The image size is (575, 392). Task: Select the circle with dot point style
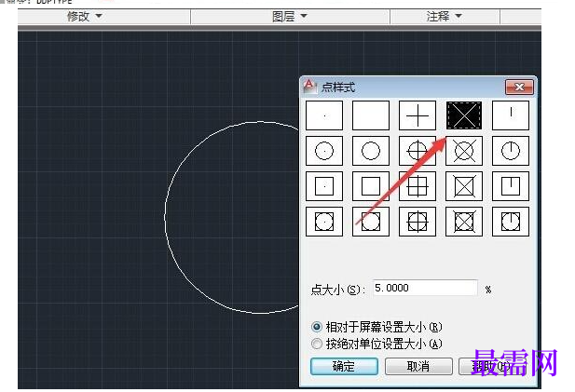324,151
